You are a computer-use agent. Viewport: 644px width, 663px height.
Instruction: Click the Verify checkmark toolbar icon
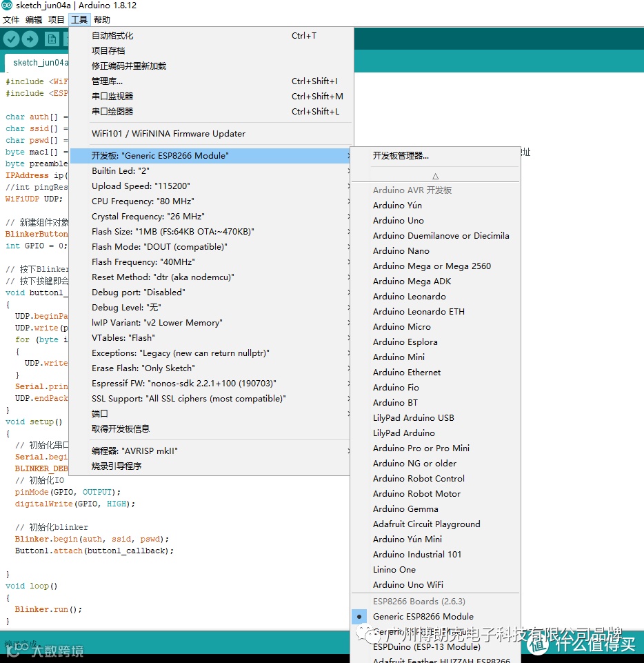tap(12, 39)
